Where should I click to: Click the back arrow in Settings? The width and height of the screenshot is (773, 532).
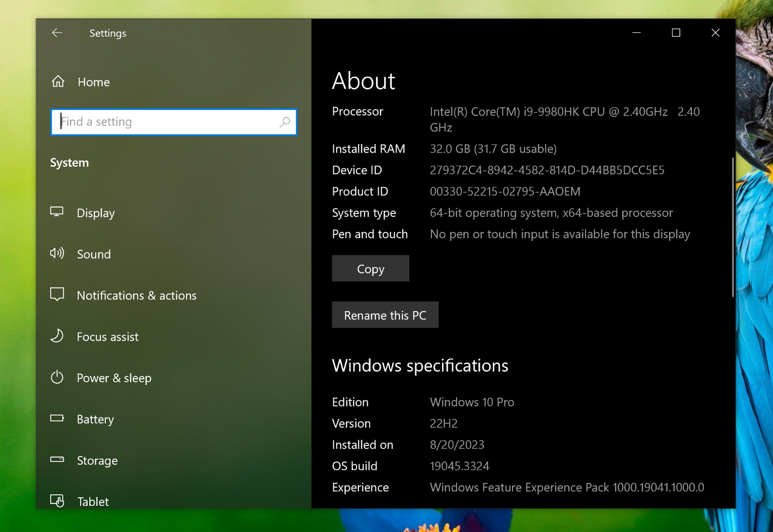tap(57, 33)
